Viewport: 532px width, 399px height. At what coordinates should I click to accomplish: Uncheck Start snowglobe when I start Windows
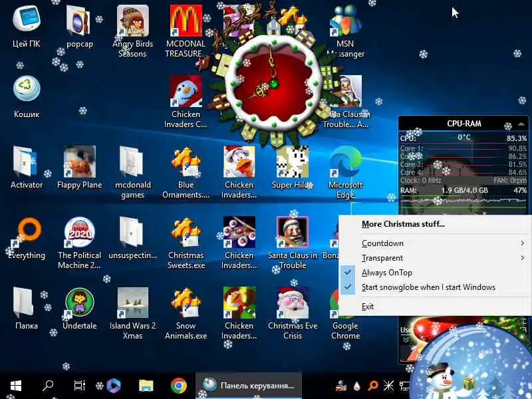(x=436, y=287)
